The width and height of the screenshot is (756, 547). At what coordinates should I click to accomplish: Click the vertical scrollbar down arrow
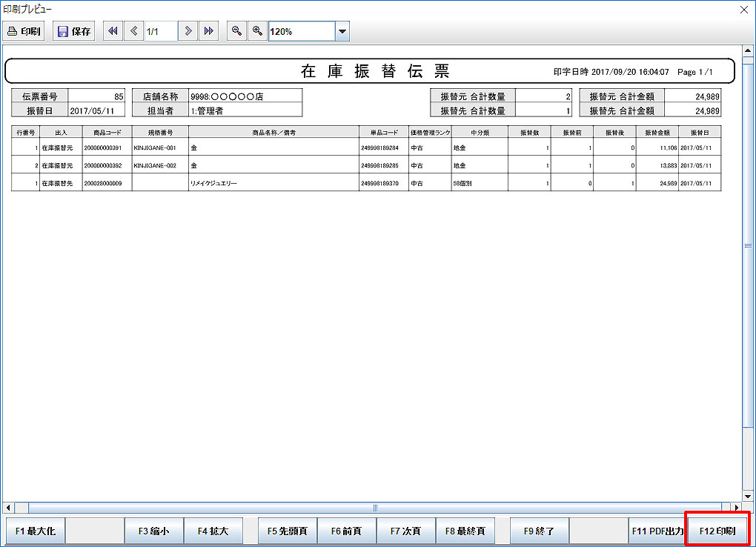click(x=747, y=495)
